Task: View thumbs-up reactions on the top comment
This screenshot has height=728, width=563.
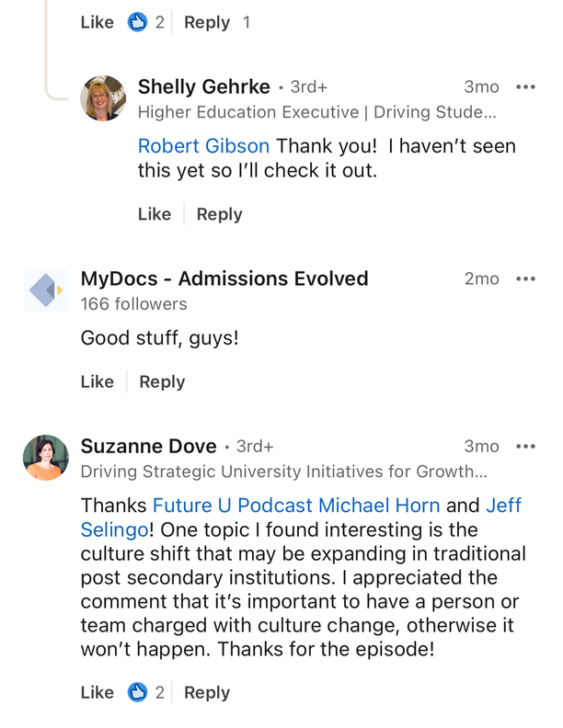Action: [146, 22]
